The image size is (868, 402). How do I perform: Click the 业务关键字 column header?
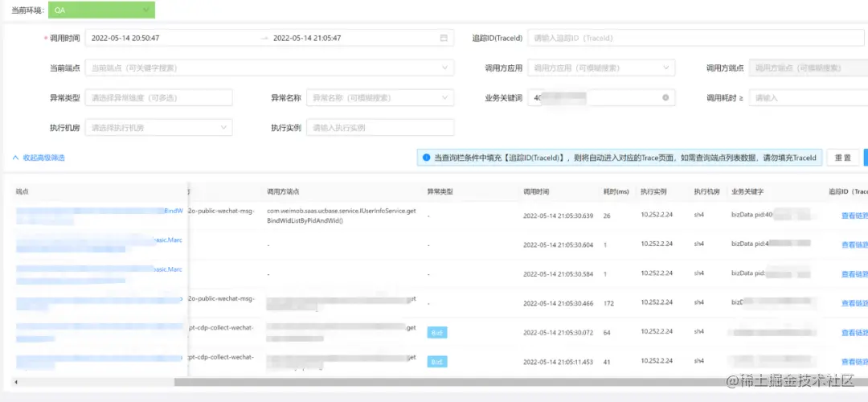[747, 191]
